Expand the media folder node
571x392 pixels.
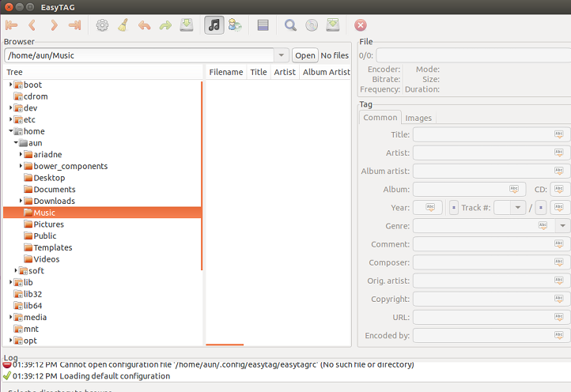coord(10,317)
